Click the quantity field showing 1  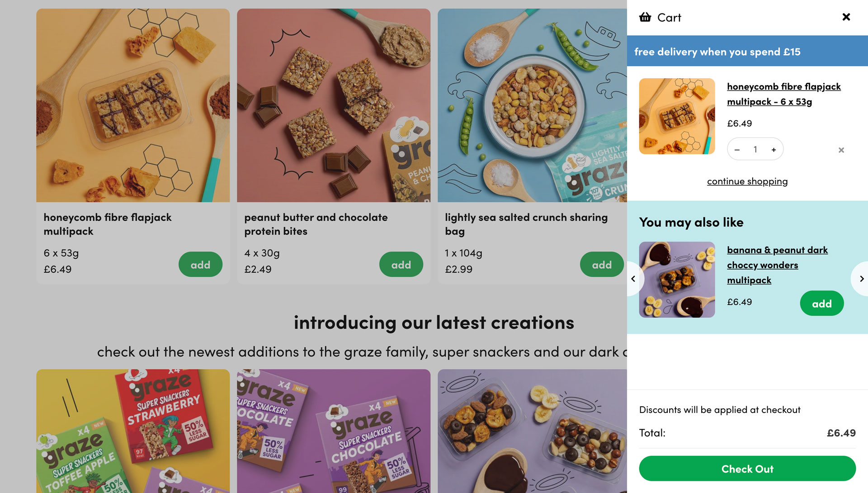(755, 149)
